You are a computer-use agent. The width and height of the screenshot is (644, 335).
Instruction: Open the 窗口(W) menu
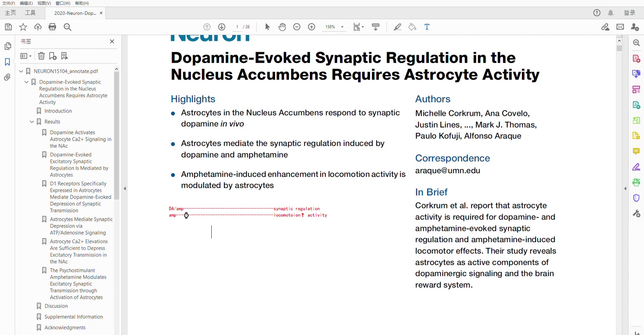click(63, 3)
